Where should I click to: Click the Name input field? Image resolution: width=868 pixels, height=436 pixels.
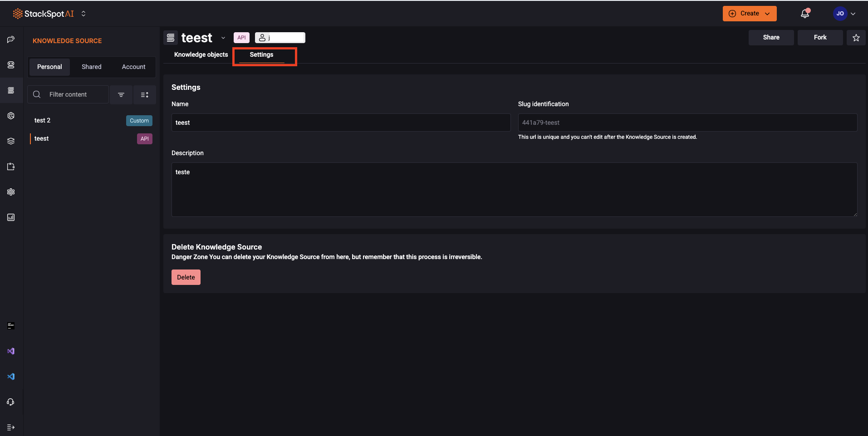tap(341, 122)
